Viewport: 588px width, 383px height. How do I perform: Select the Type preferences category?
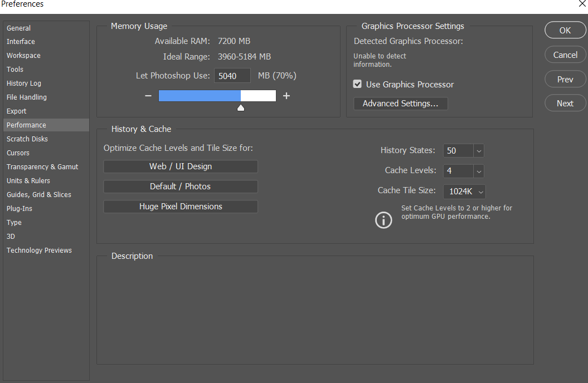(14, 222)
